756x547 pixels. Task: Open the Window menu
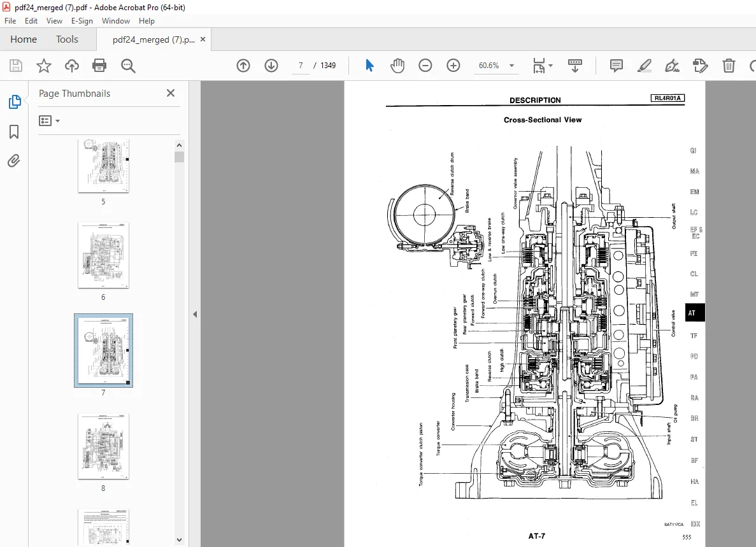tap(116, 21)
